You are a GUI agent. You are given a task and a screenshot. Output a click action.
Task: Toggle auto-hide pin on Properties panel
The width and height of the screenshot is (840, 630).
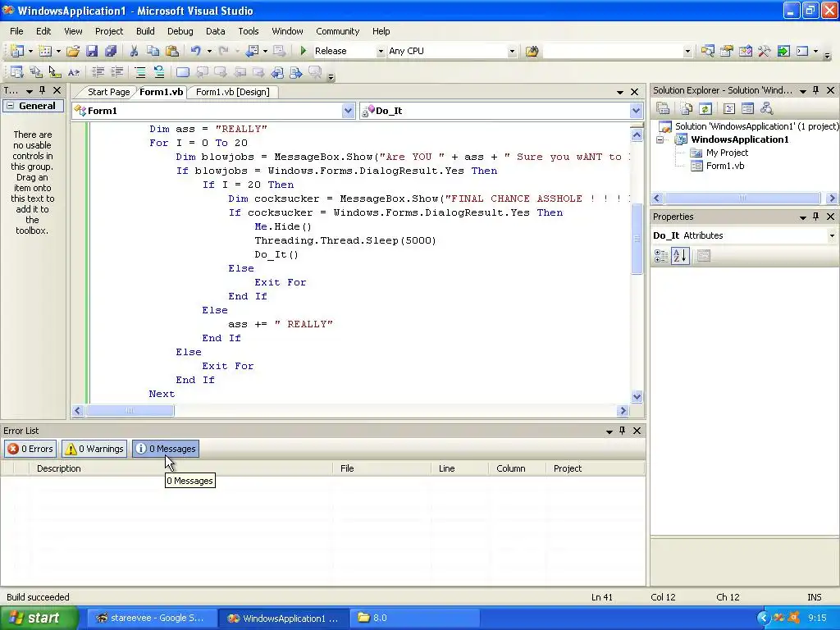[x=816, y=217]
